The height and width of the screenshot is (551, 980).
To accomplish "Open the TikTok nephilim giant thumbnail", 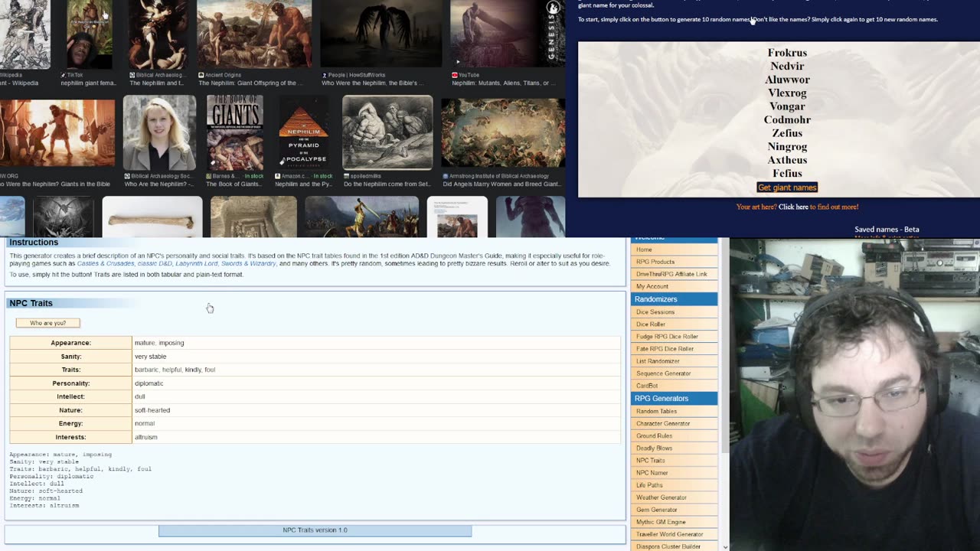I will pos(90,34).
